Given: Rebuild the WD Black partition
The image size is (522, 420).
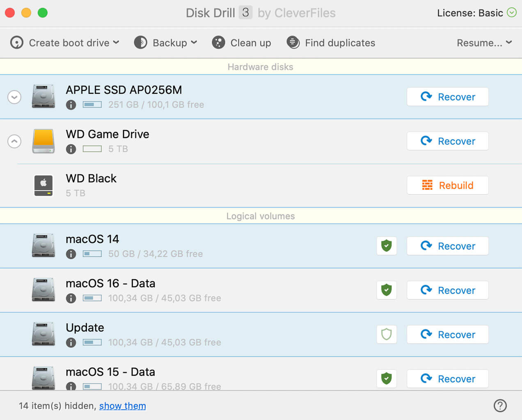Looking at the screenshot, I should tap(448, 185).
